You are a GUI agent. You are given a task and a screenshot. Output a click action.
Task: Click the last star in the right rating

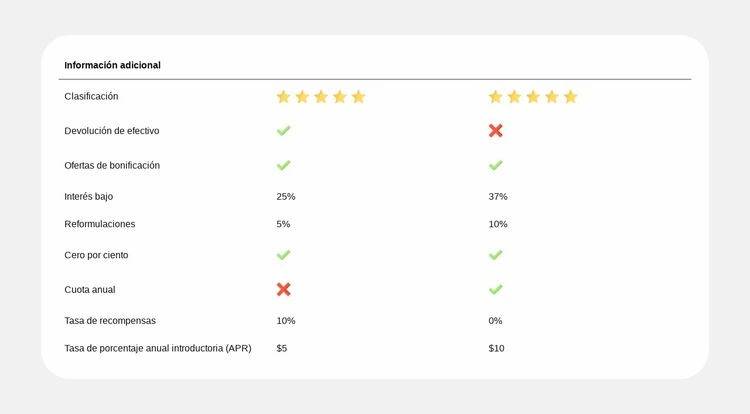(571, 97)
